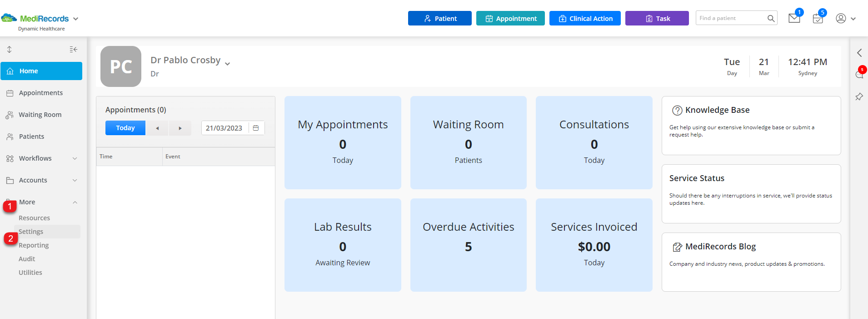Open the notifications icon in right panel
This screenshot has height=319, width=868.
pos(859,75)
